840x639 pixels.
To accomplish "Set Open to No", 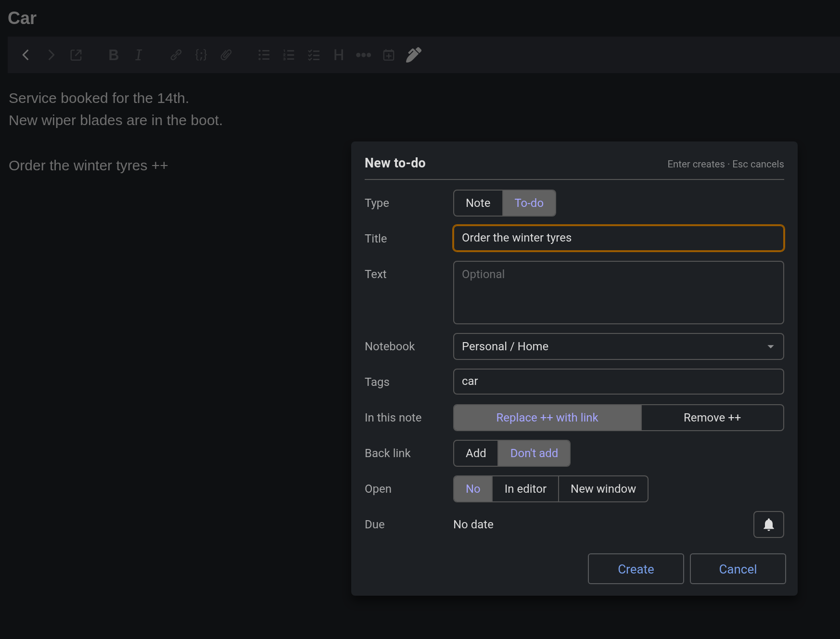I will (x=473, y=489).
